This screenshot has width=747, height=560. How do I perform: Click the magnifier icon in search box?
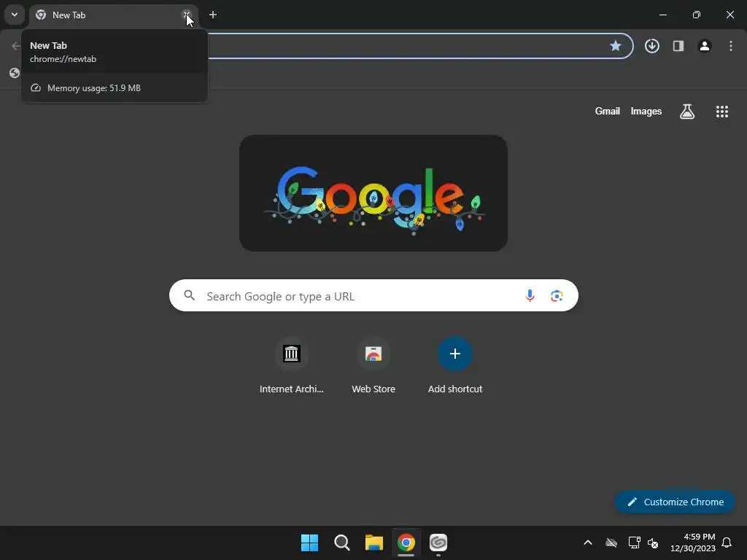(189, 296)
